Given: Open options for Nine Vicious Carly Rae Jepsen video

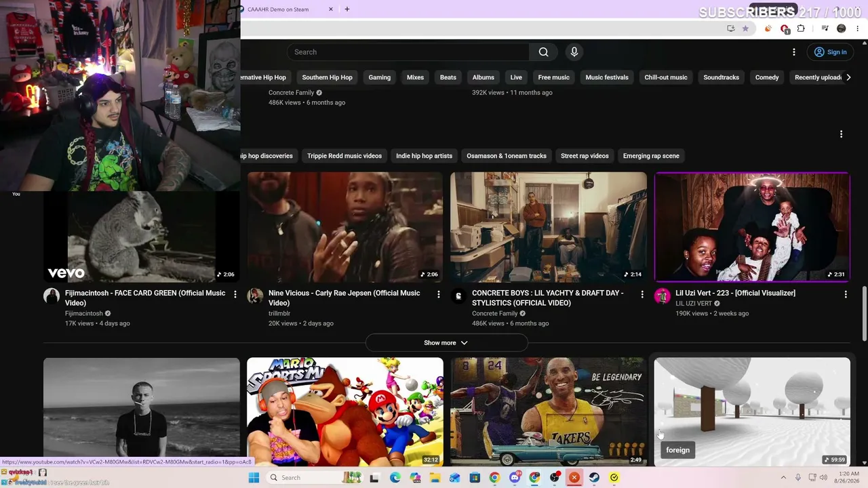Looking at the screenshot, I should click(x=439, y=294).
